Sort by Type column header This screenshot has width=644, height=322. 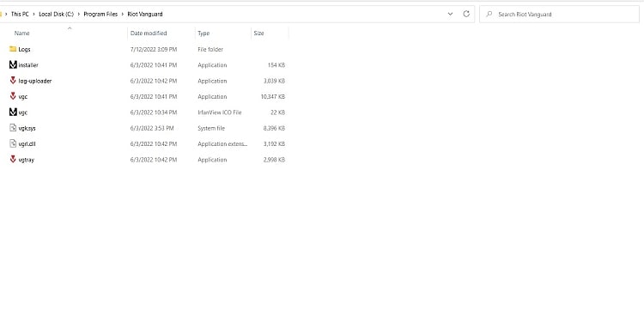(x=204, y=33)
